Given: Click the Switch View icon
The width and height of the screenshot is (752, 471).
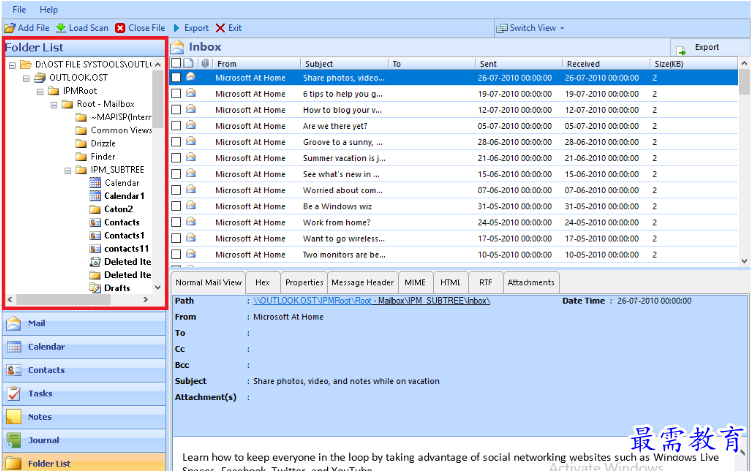Looking at the screenshot, I should 502,28.
